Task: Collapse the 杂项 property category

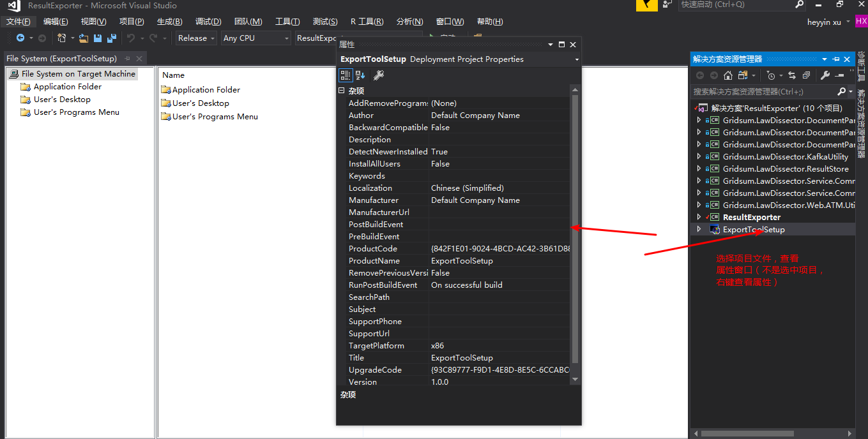Action: (x=342, y=91)
